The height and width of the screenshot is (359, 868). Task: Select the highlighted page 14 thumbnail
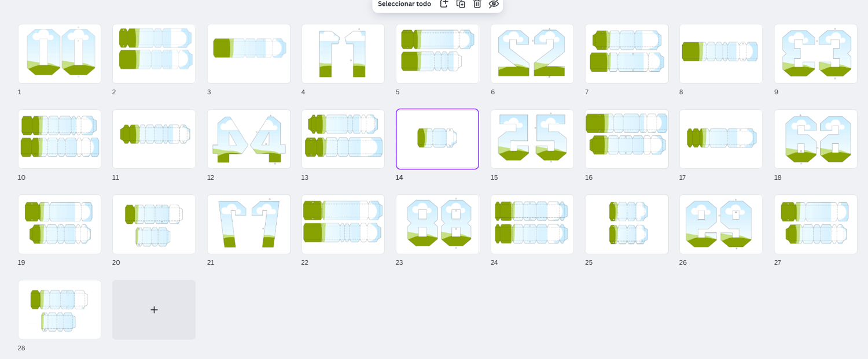click(437, 139)
